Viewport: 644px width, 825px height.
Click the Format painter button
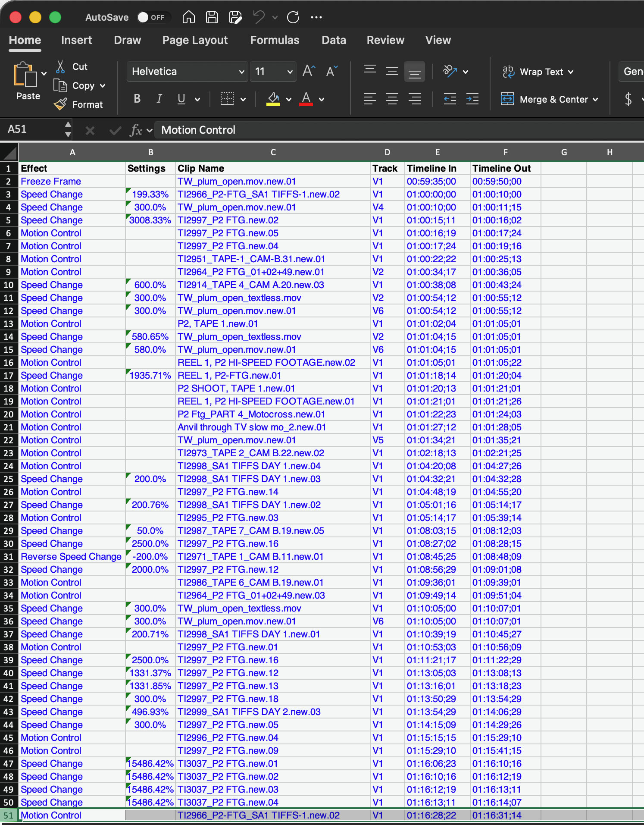coord(78,104)
